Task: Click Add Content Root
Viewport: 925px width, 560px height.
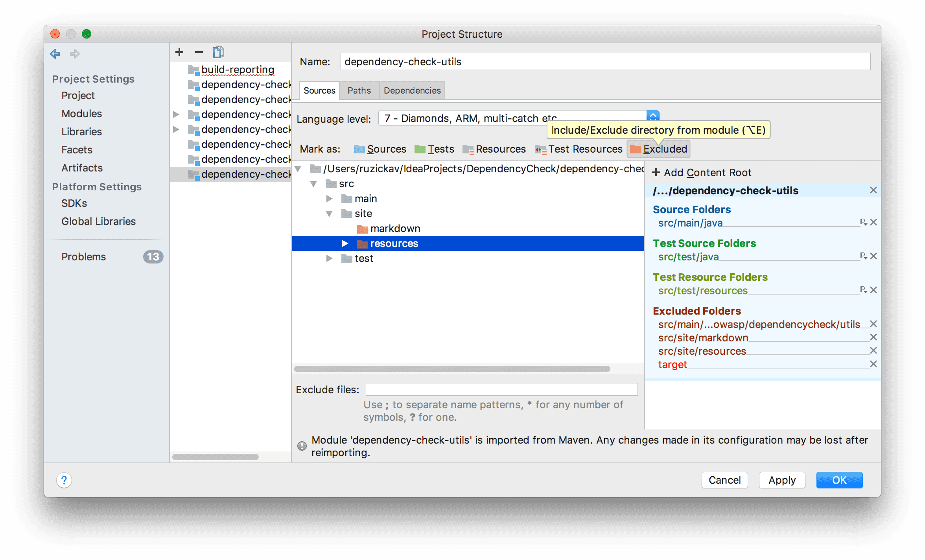Action: click(702, 173)
